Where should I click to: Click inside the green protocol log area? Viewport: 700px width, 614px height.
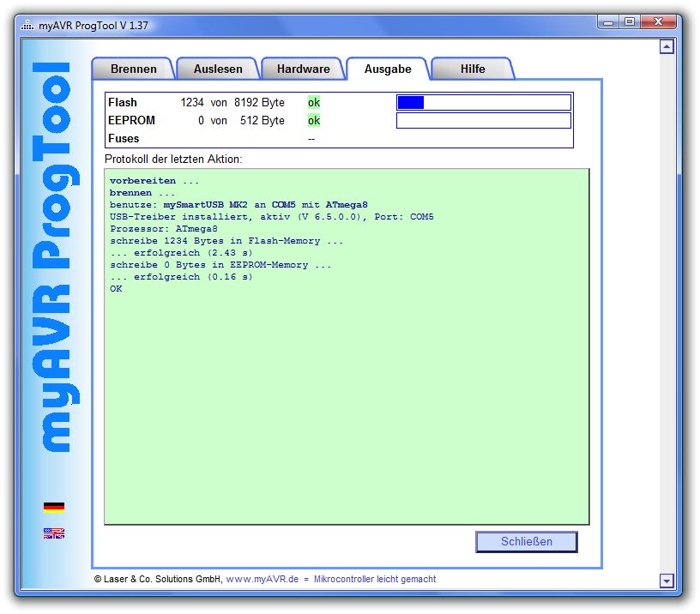(347, 386)
